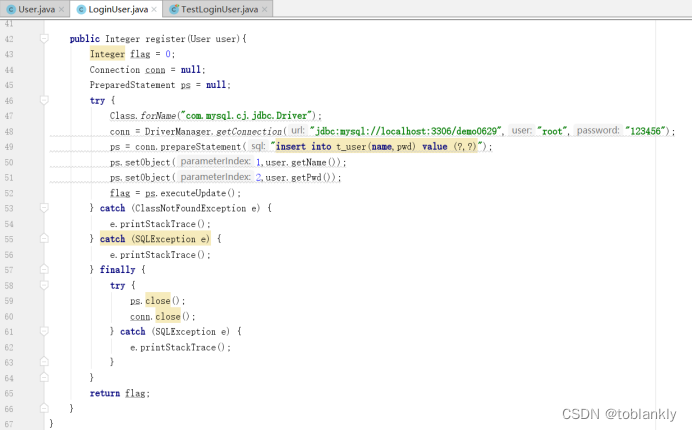Click parameterIndex: hint on line 51
The height and width of the screenshot is (431, 692).
pos(215,177)
